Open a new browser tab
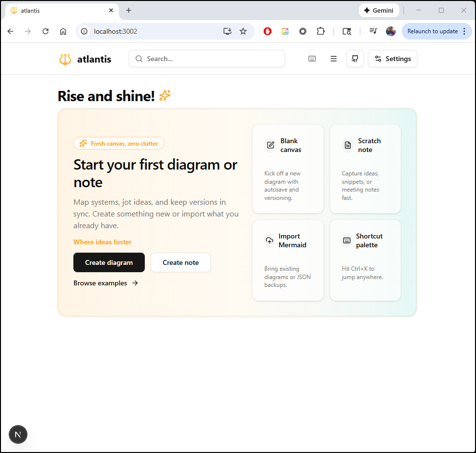 click(129, 10)
